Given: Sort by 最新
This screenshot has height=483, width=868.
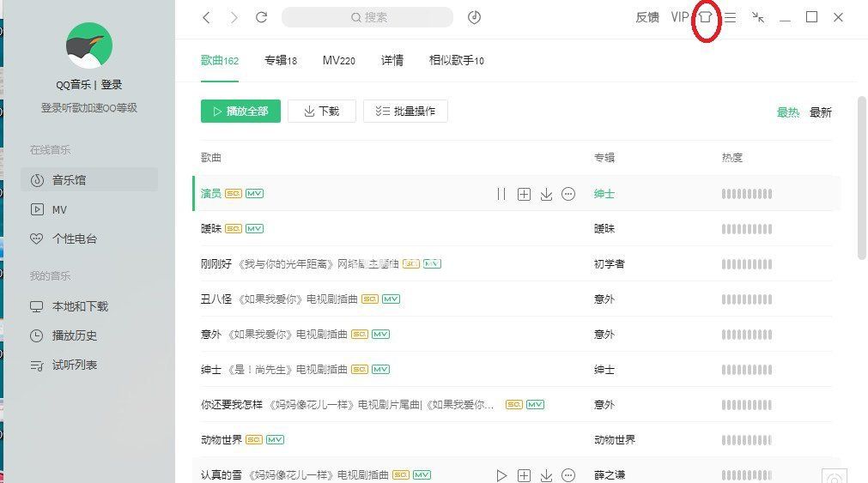Looking at the screenshot, I should click(821, 112).
